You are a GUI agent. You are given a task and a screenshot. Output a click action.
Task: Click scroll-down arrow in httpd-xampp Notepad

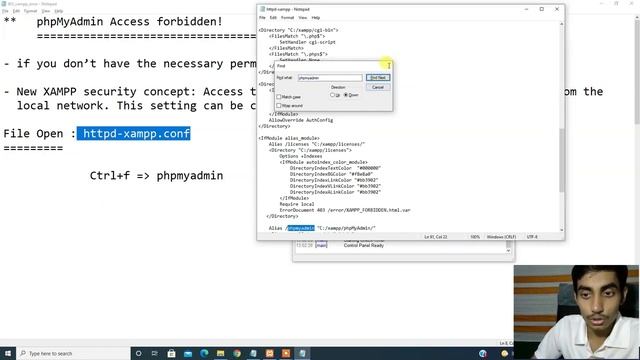pos(562,230)
